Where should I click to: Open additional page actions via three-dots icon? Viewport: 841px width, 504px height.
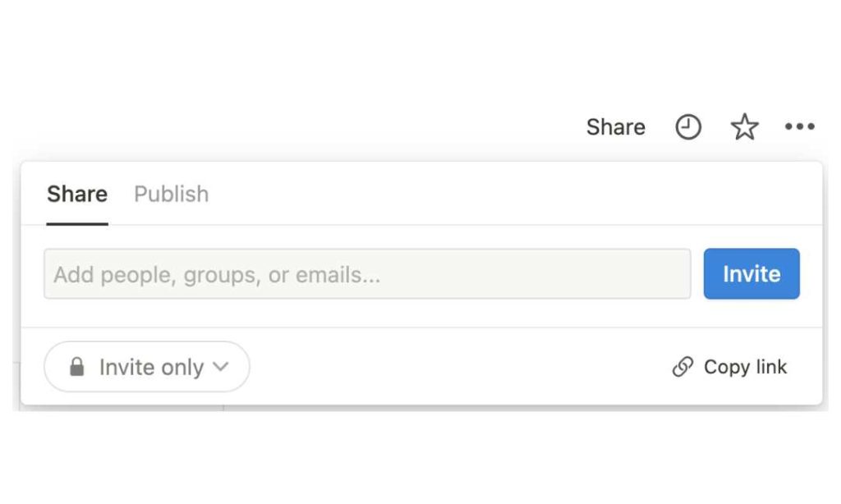point(799,127)
